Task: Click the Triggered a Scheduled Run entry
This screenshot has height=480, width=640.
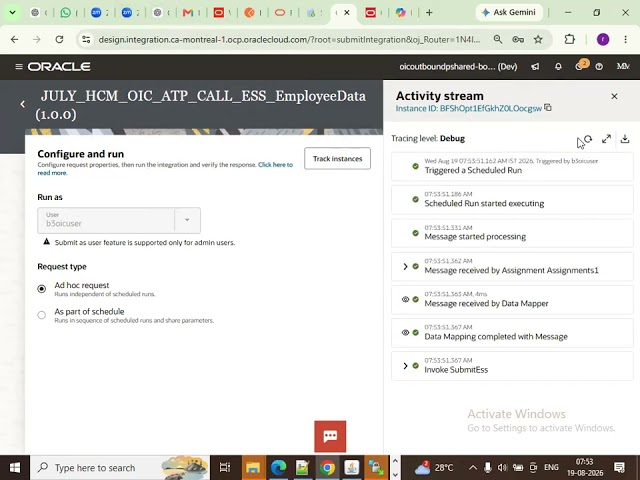Action: tap(512, 166)
